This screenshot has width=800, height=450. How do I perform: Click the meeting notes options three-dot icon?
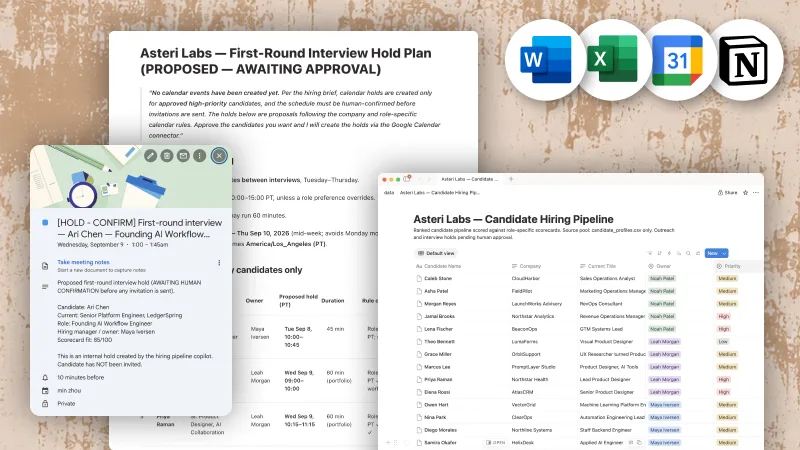[x=219, y=263]
